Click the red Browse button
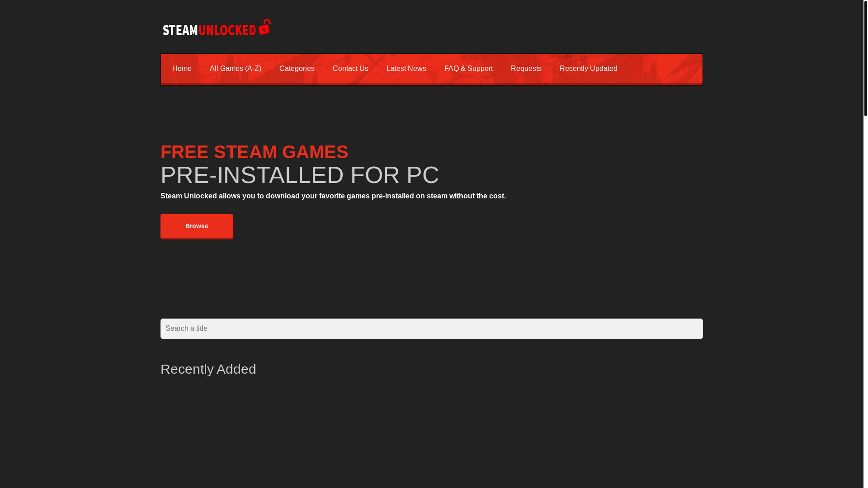Image resolution: width=868 pixels, height=488 pixels. tap(197, 226)
